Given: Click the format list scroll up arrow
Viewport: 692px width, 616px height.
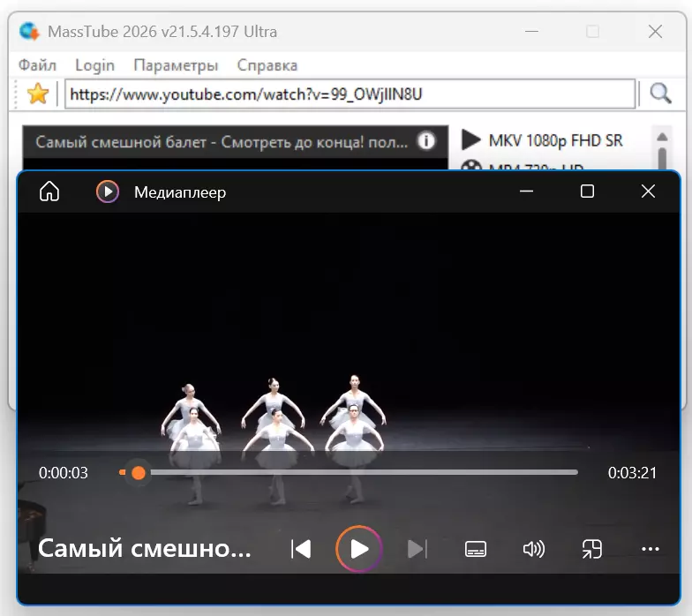Looking at the screenshot, I should point(662,137).
